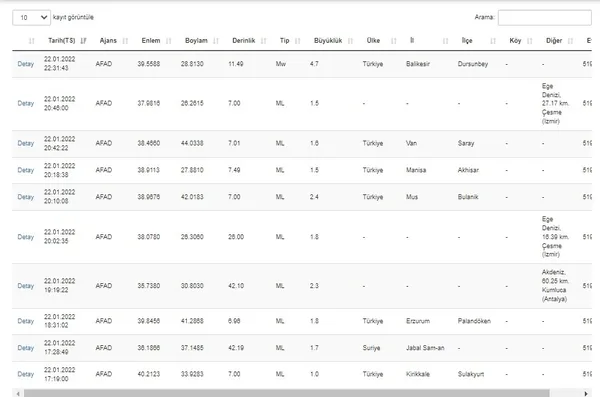Viewport: 600px width, 397px height.
Task: Click depth value 42.19 in Suriye row
Action: (x=236, y=348)
